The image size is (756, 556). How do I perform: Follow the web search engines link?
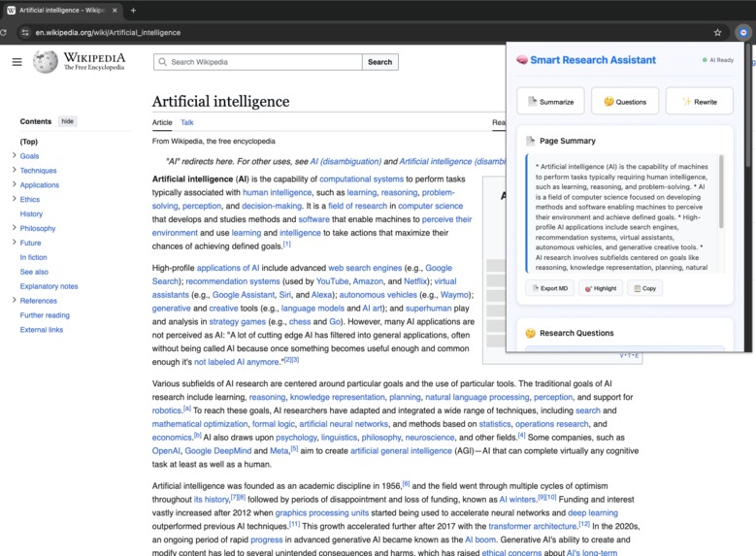coord(365,268)
